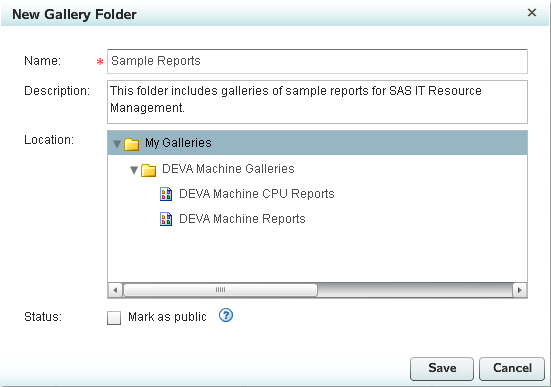The image size is (551, 387).
Task: Click the DEVA Machine Galleries folder icon
Action: coord(148,170)
